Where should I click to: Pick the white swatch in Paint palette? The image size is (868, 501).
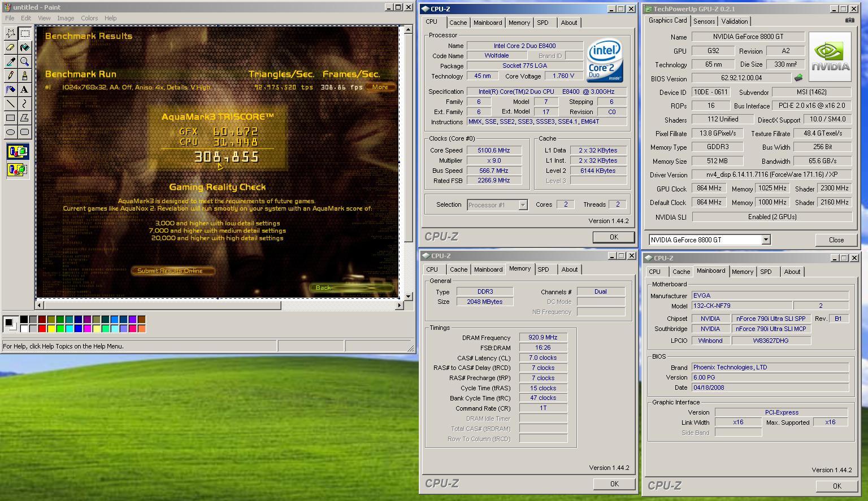[x=24, y=328]
